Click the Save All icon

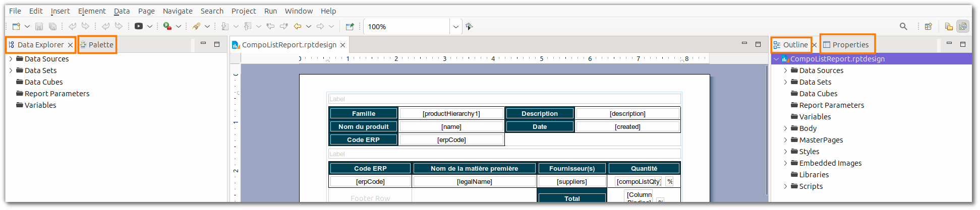click(x=52, y=27)
